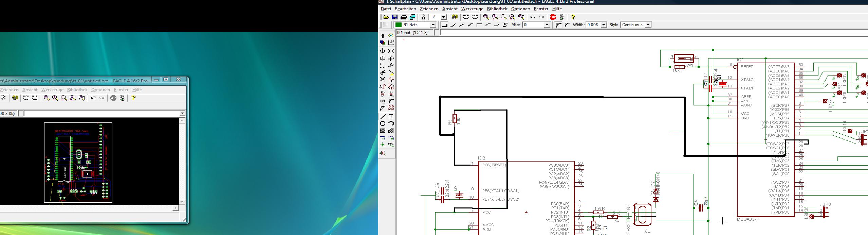Image resolution: width=868 pixels, height=235 pixels.
Task: Open the Bearbeiten menu in the schematic window
Action: [x=405, y=9]
